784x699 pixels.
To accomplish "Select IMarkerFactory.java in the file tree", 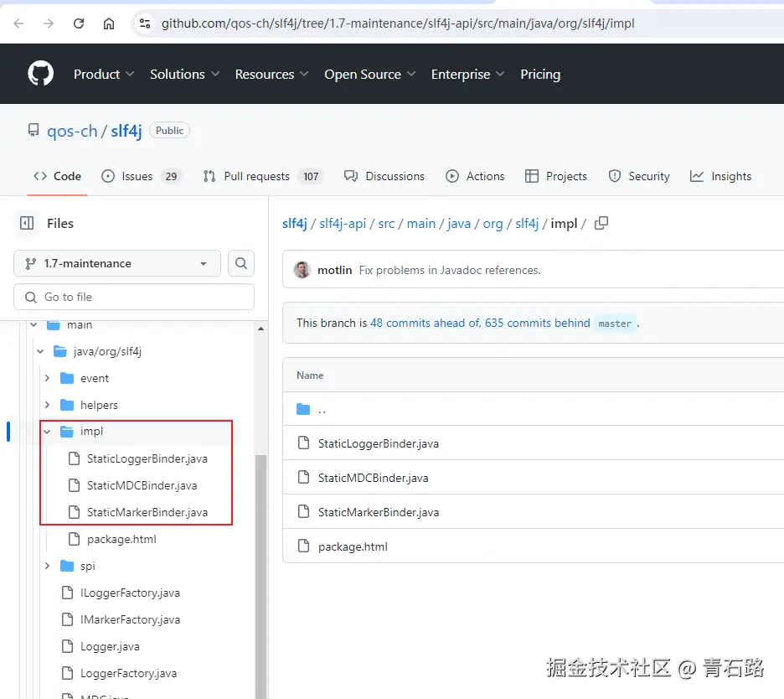I will [x=130, y=619].
